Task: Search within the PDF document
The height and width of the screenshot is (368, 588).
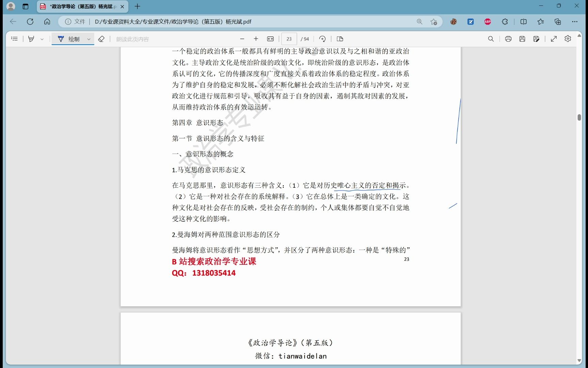Action: click(x=491, y=39)
